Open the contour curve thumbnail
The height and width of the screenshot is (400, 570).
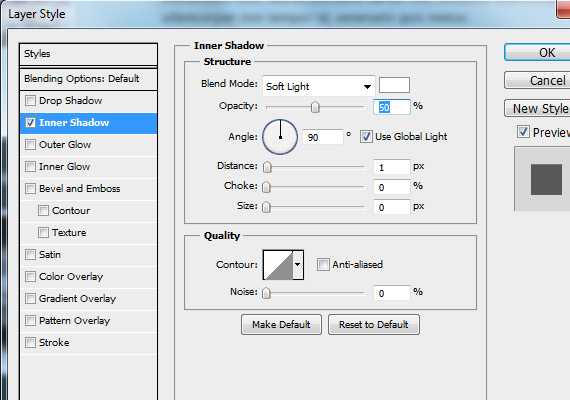278,265
